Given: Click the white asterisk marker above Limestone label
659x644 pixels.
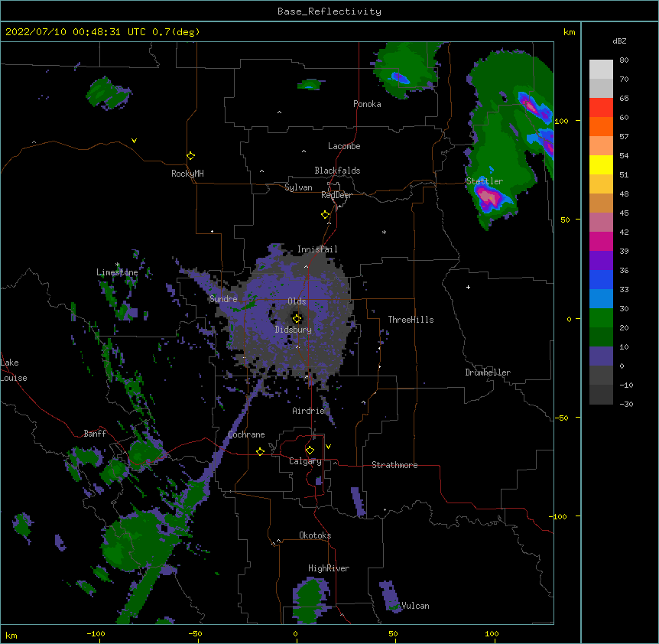Looking at the screenshot, I should coord(117,265).
